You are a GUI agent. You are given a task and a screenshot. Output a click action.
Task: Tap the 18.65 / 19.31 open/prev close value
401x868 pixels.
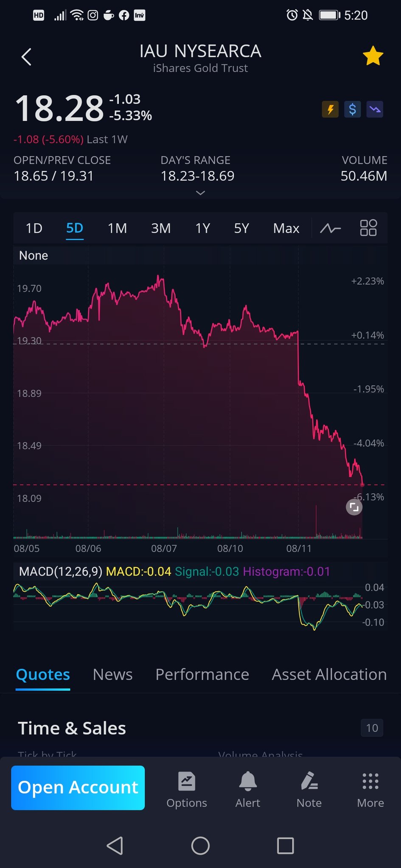(x=53, y=176)
